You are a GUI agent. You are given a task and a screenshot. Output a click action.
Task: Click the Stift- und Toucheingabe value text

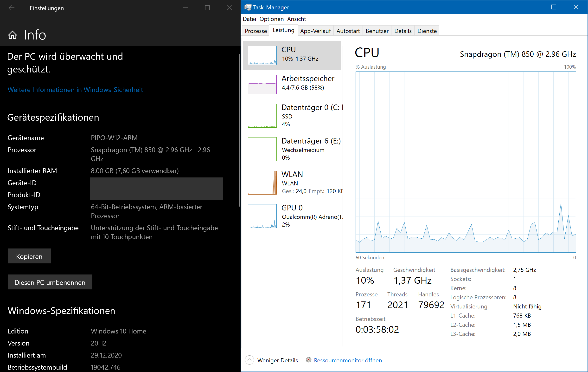click(154, 232)
